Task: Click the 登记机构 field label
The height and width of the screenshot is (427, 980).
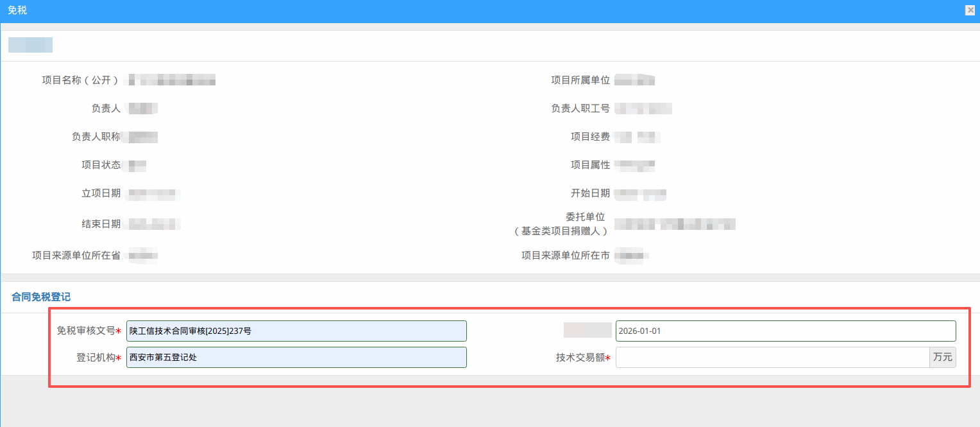Action: 96,358
